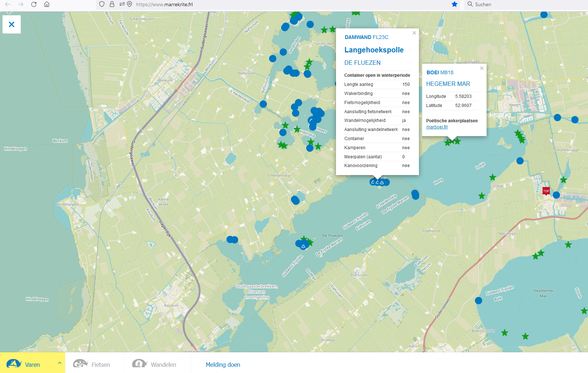588x373 pixels.
Task: Switch to the Fietsen tab
Action: [100, 364]
